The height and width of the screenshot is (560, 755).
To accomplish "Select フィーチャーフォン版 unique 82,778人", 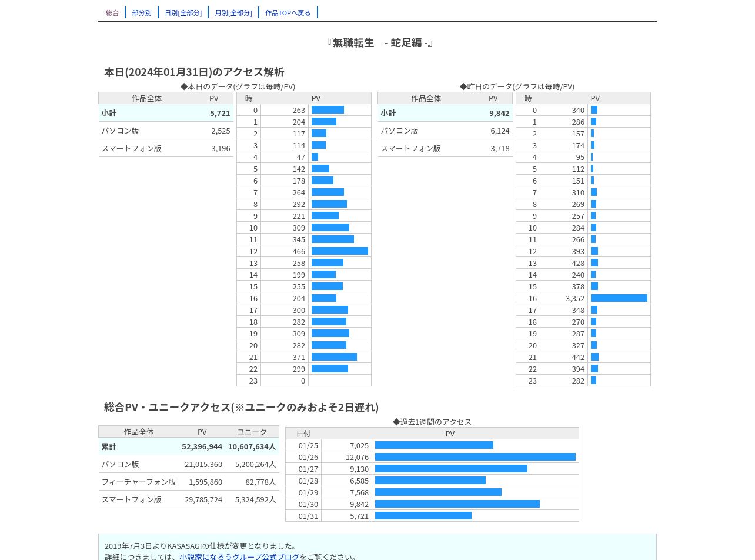I will [260, 482].
